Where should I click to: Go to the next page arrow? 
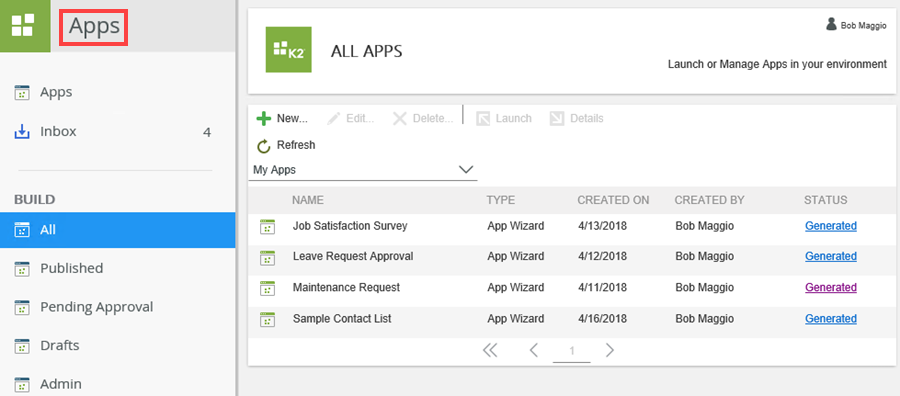610,350
